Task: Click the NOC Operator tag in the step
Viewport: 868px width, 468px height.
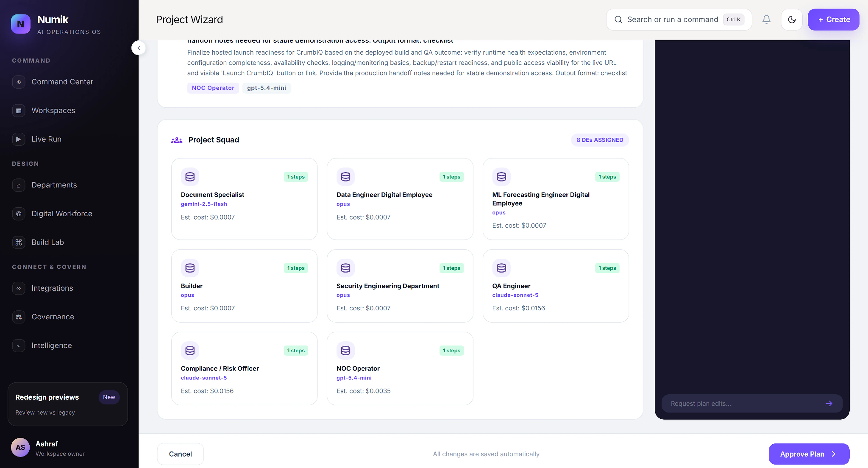Action: 213,88
